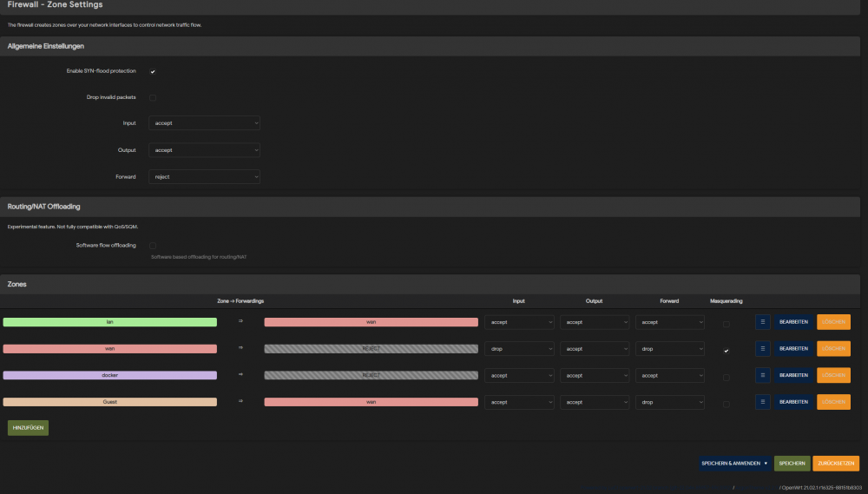
Task: Enable Drop invalid packets checkbox
Action: (x=153, y=97)
